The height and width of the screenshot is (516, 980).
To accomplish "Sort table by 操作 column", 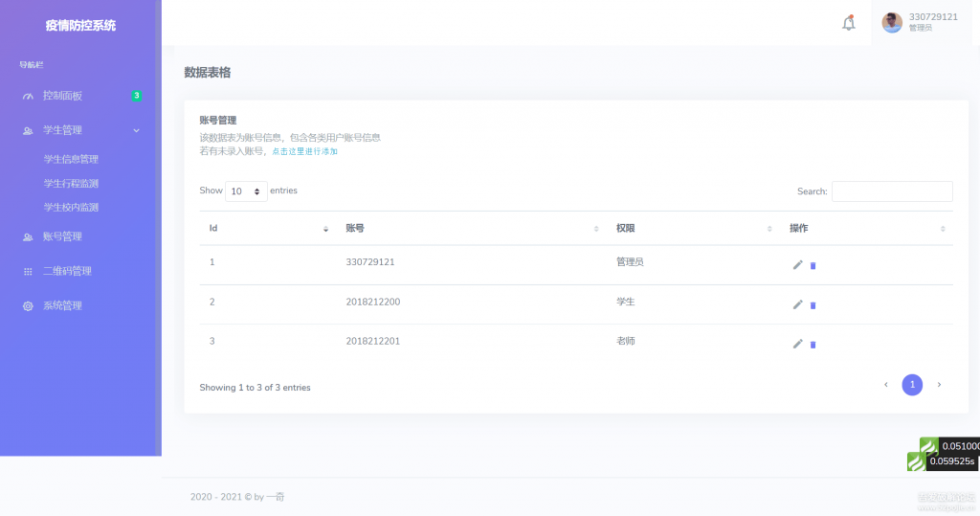I will 866,228.
